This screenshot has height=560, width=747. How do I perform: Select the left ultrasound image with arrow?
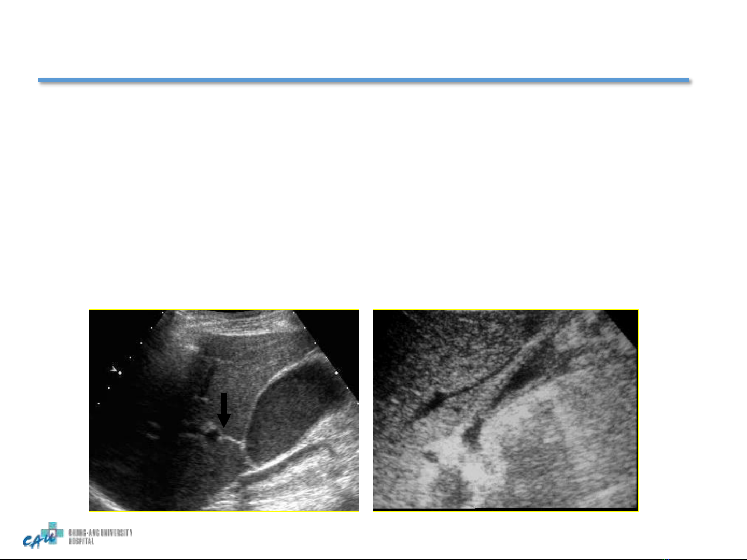224,410
